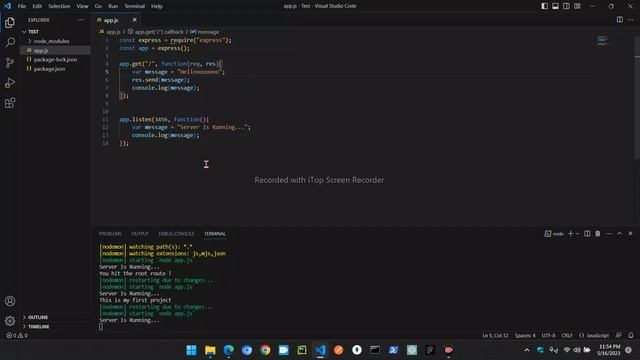The image size is (640, 360).
Task: Click Explorer more actions ellipsis
Action: (x=81, y=20)
